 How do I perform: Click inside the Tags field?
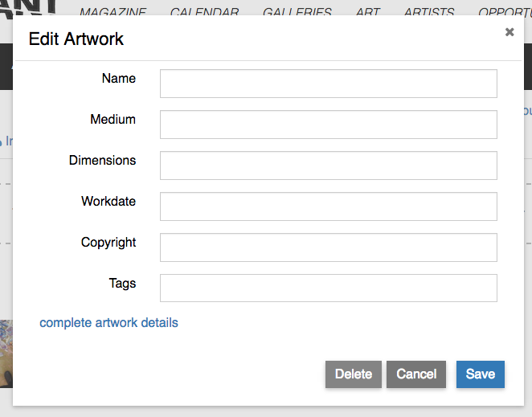[x=328, y=288]
